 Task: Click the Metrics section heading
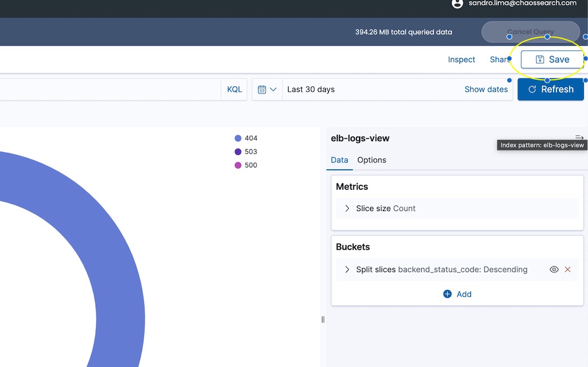pos(352,187)
